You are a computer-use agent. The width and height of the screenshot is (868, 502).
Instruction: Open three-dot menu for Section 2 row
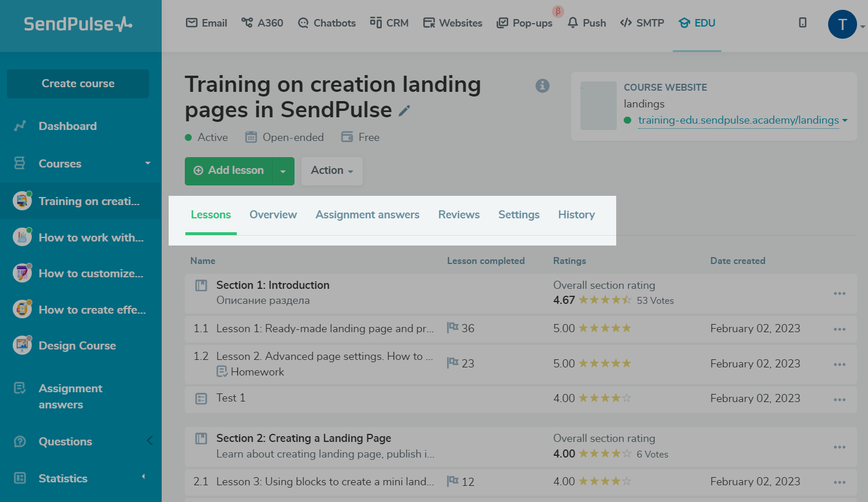point(839,447)
